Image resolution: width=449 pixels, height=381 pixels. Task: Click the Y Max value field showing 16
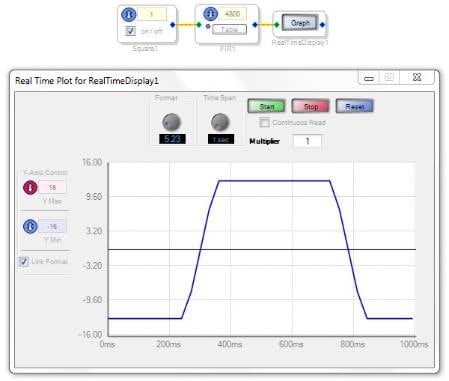[x=52, y=187]
